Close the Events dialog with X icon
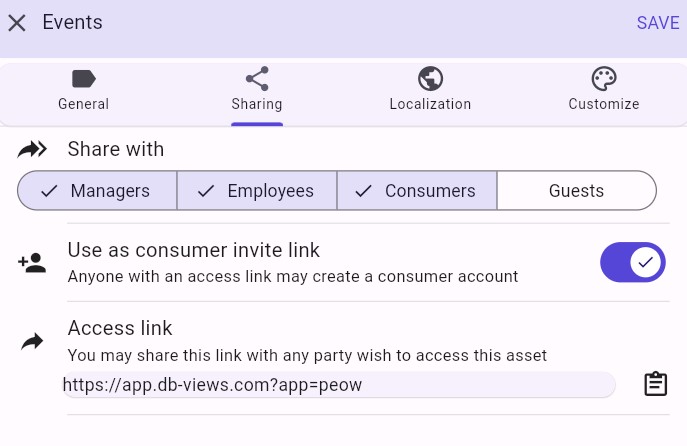The image size is (687, 446). tap(17, 23)
